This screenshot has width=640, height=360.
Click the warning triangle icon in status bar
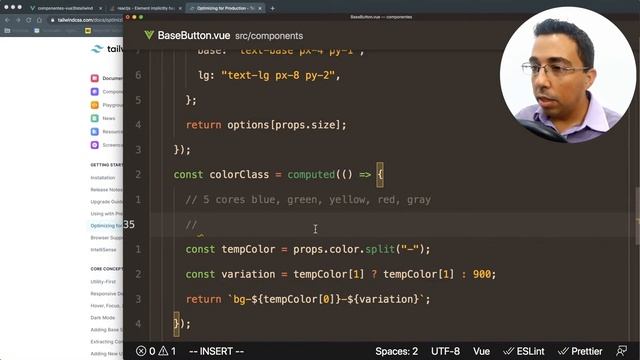[x=163, y=351]
